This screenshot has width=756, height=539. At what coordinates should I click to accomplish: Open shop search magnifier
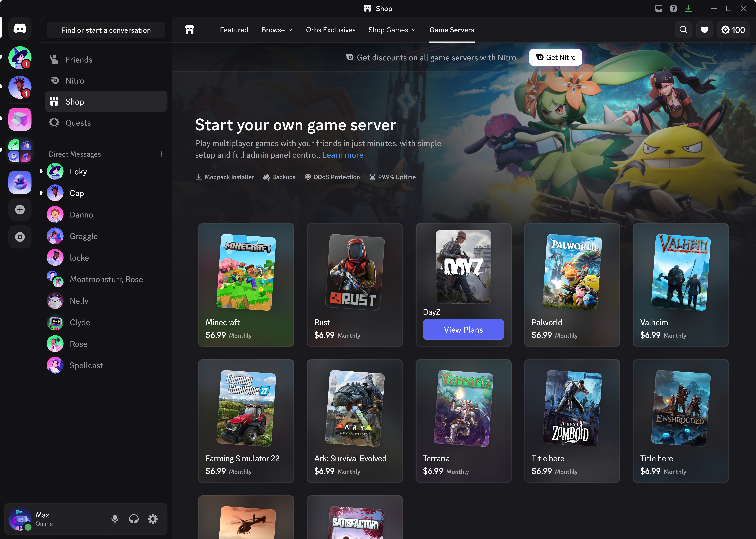(683, 30)
